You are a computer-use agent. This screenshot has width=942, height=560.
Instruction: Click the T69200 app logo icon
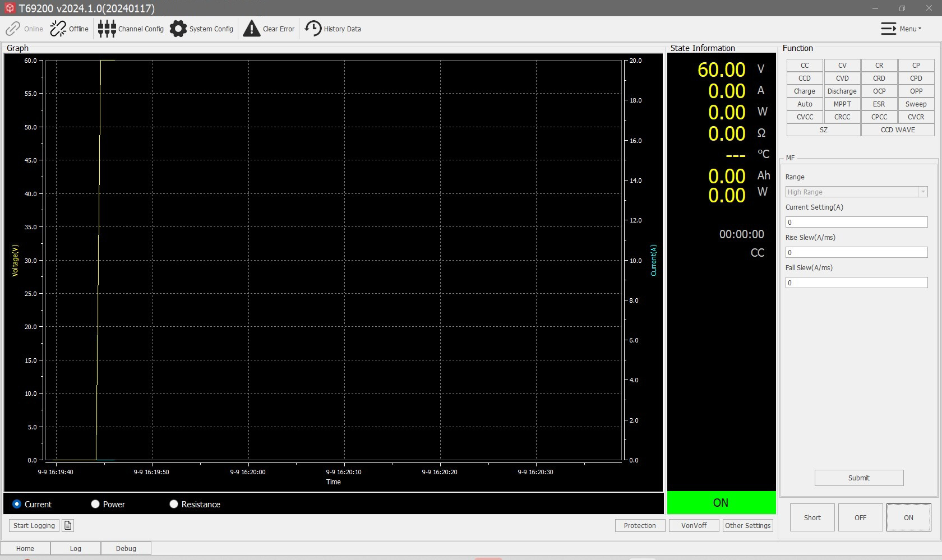point(10,8)
